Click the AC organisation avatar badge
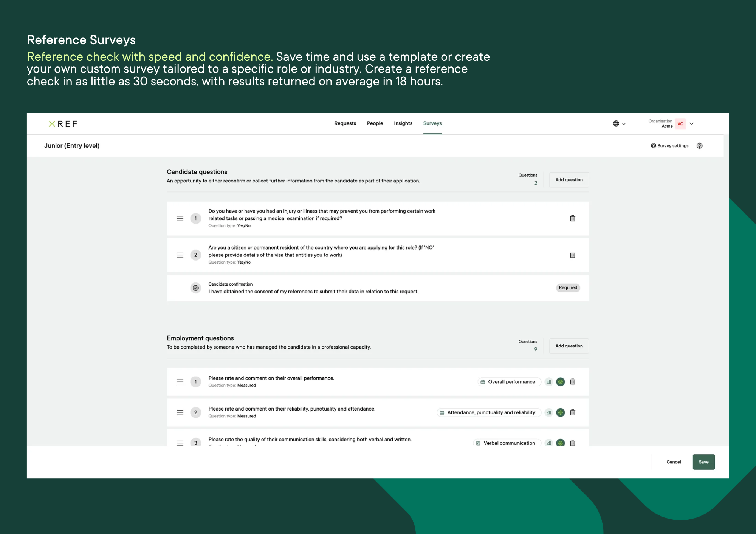Screen dimensions: 756x534 680,123
